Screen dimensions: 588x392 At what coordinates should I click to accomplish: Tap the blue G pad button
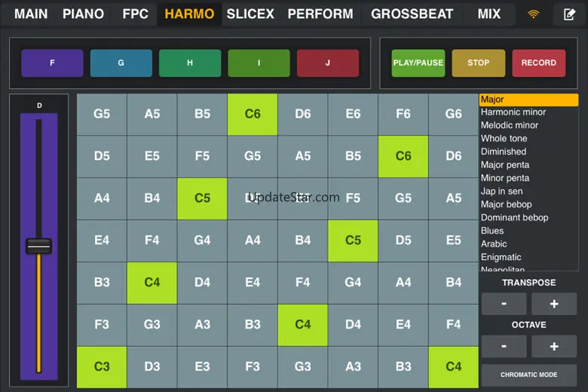click(121, 63)
